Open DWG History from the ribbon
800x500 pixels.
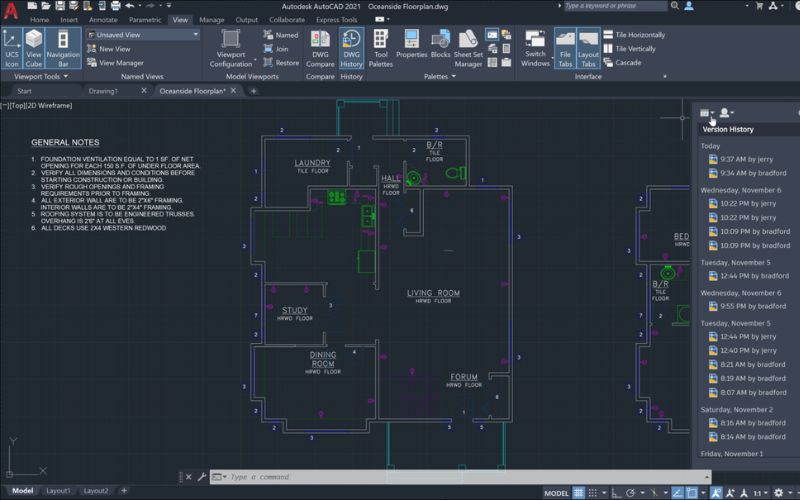351,46
